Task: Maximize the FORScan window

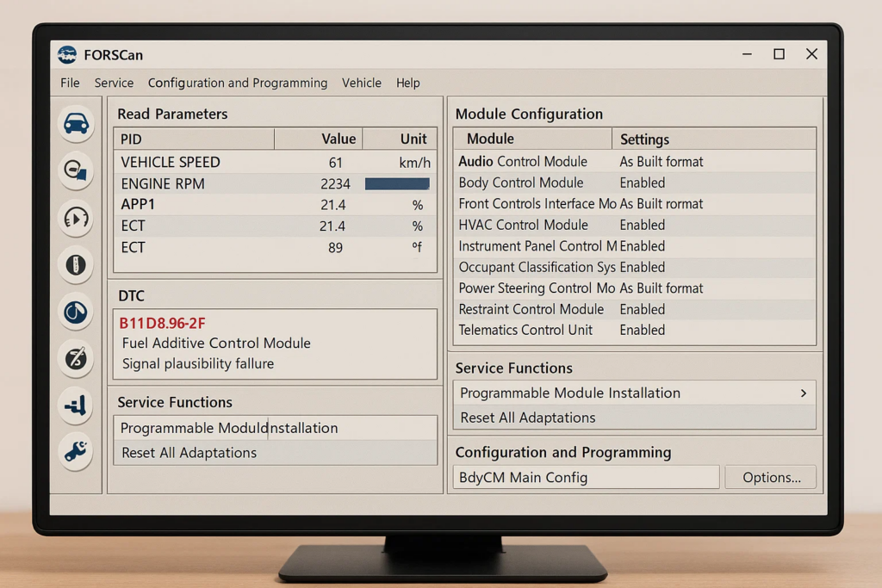Action: coord(779,54)
